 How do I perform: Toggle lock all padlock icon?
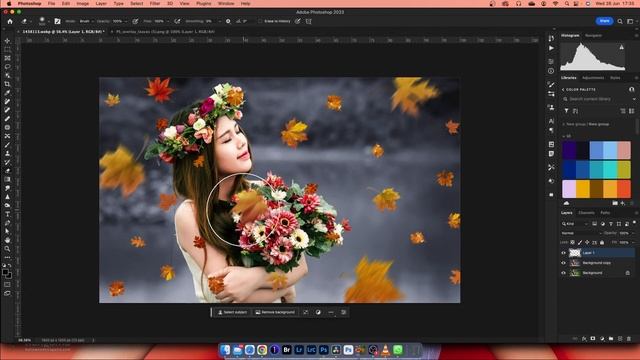[x=602, y=242]
